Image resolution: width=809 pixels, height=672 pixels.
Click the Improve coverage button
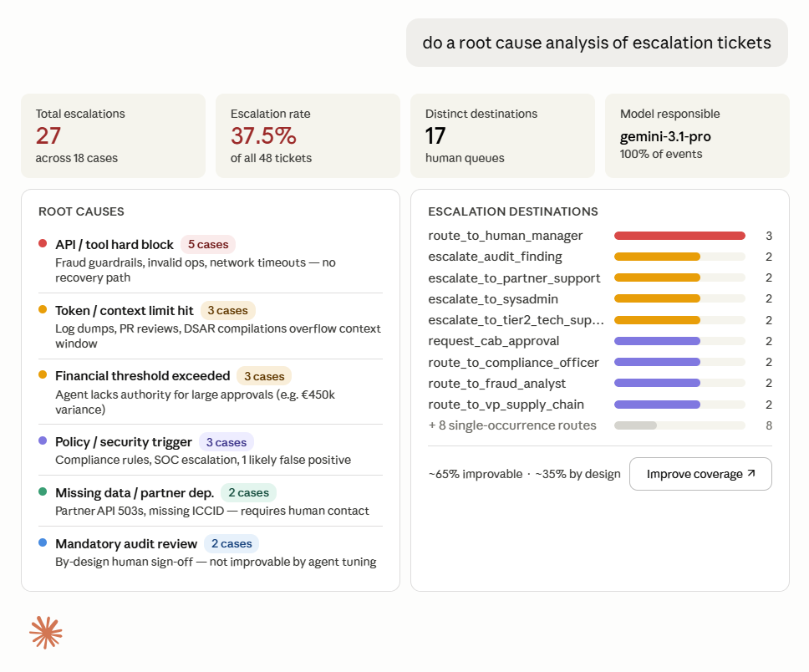[x=700, y=474]
